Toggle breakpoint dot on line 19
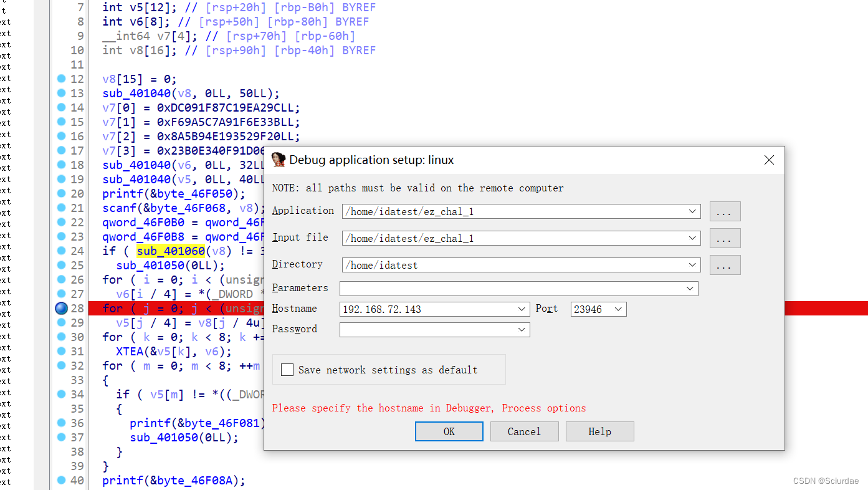 coord(61,179)
